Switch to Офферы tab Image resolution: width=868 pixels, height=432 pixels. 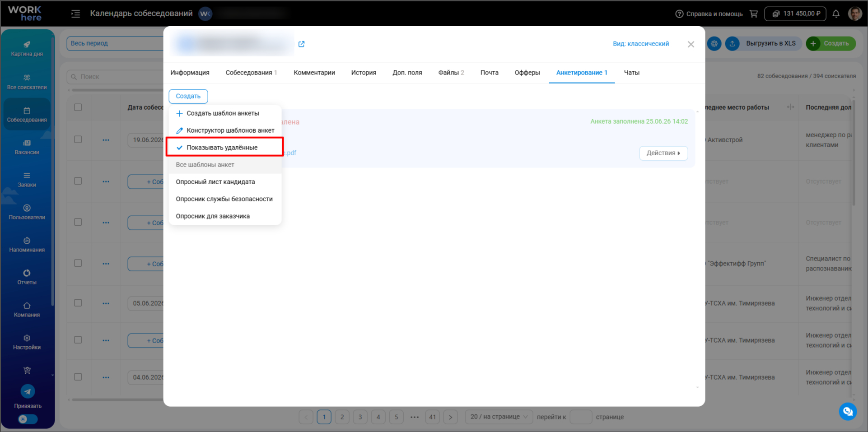527,73
